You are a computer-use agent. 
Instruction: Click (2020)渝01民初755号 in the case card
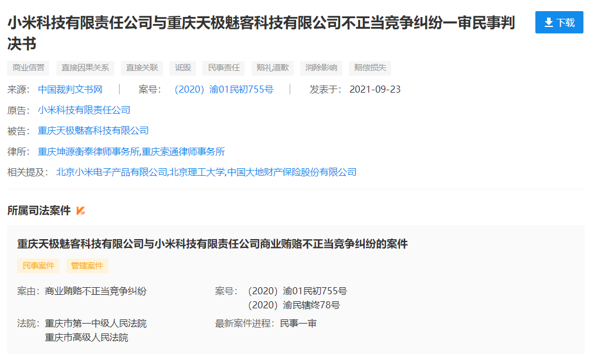297,291
